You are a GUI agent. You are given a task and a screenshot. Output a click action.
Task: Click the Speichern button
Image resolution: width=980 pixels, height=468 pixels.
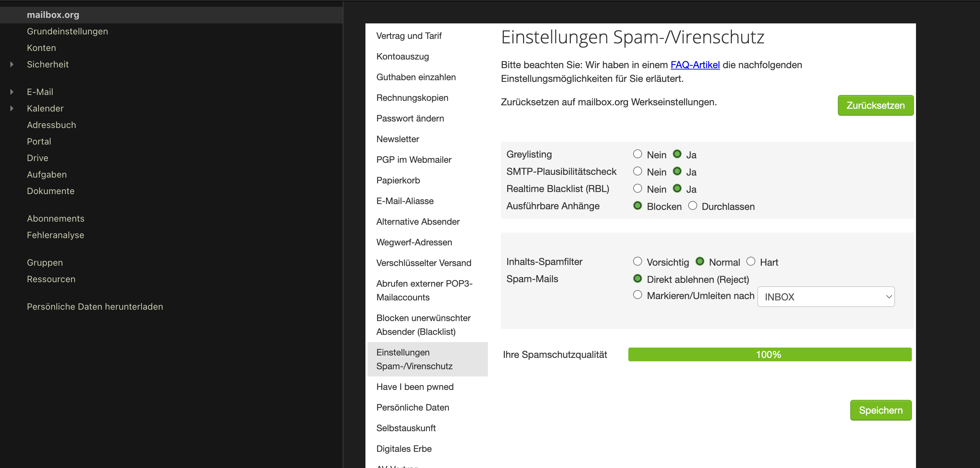coord(880,410)
